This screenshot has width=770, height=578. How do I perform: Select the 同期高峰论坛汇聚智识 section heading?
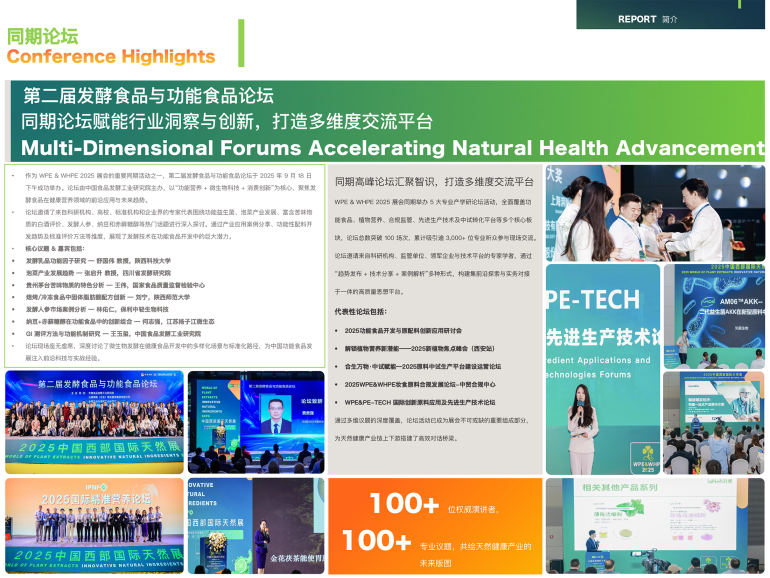coord(434,182)
